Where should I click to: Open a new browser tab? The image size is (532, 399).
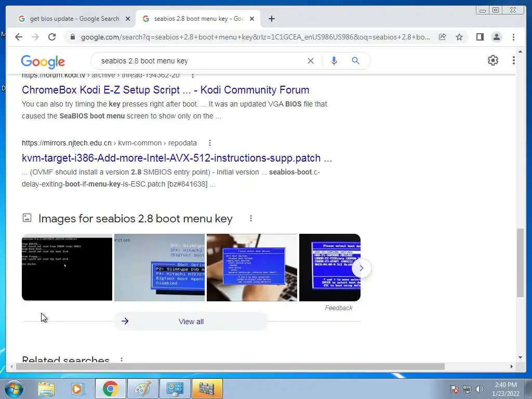coord(271,19)
